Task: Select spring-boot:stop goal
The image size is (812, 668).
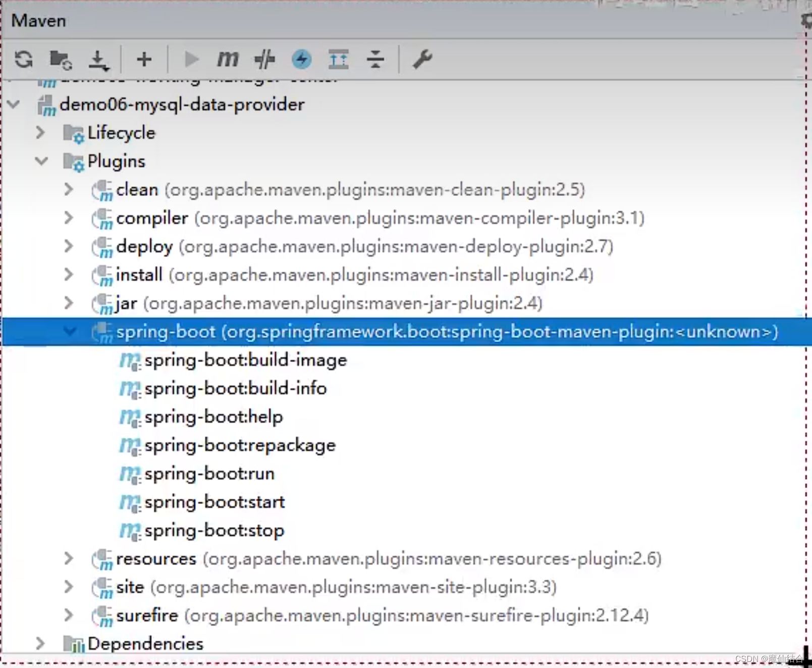Action: click(214, 531)
